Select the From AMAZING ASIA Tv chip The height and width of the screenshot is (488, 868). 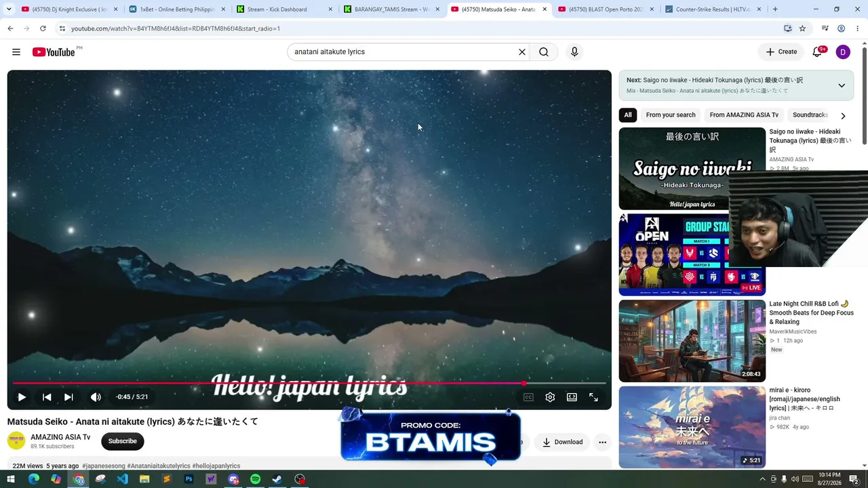[x=744, y=115]
